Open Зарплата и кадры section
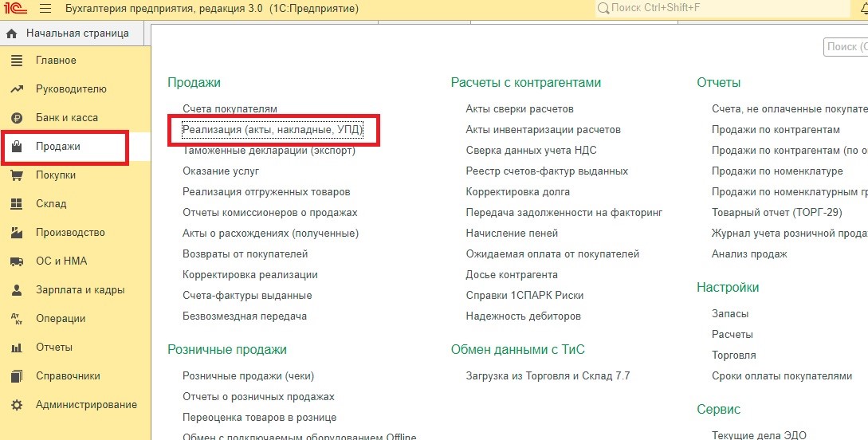 coord(81,290)
